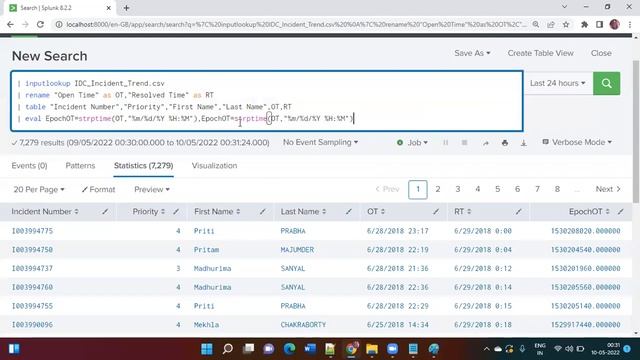Launch Microsoft Edge from taskbar

tap(289, 349)
